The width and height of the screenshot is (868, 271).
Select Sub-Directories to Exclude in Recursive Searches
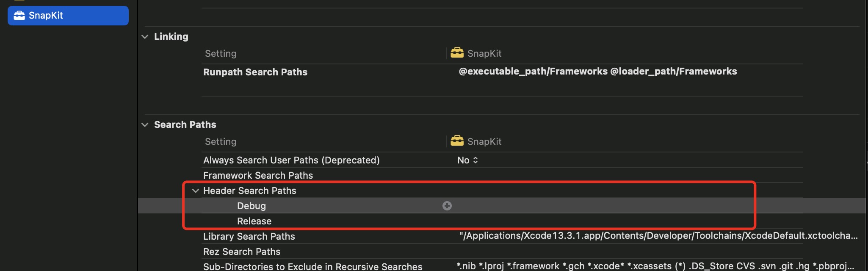[x=313, y=266]
